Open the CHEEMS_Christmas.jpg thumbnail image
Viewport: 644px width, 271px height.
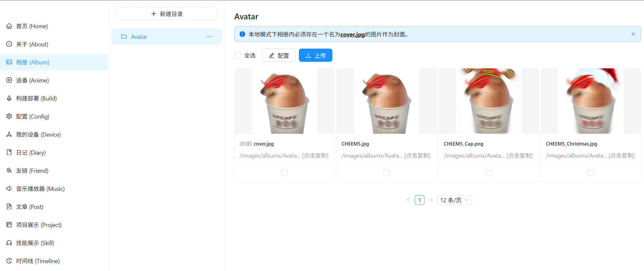point(591,101)
